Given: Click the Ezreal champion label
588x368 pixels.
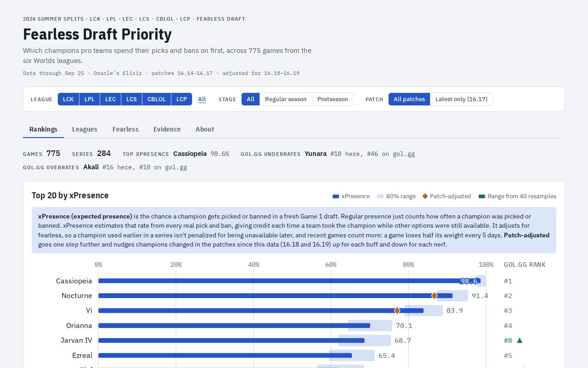Looking at the screenshot, I should click(82, 356).
